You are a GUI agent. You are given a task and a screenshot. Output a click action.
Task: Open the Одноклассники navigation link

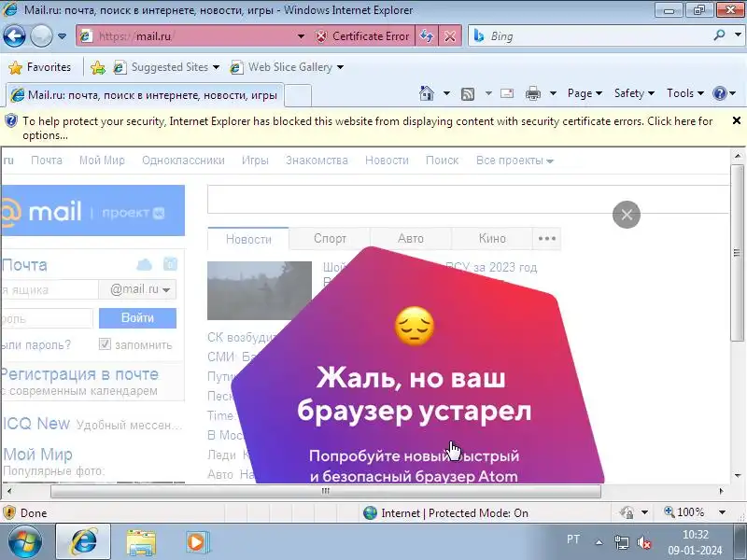[183, 160]
